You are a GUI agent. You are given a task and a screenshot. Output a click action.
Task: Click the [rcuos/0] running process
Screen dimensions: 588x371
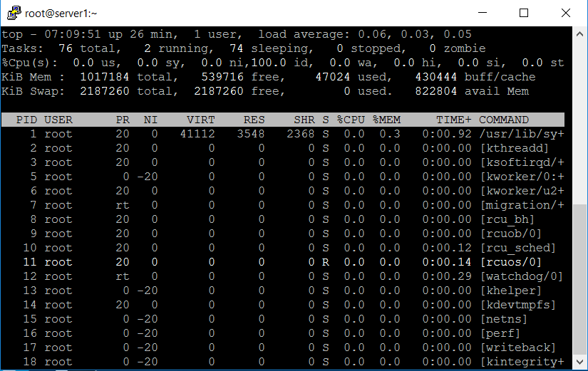pyautogui.click(x=511, y=262)
